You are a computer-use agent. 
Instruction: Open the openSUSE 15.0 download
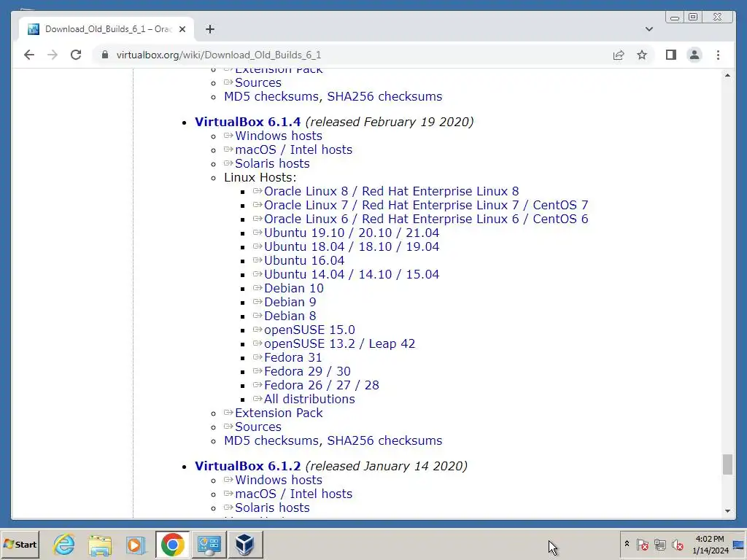[x=309, y=330]
